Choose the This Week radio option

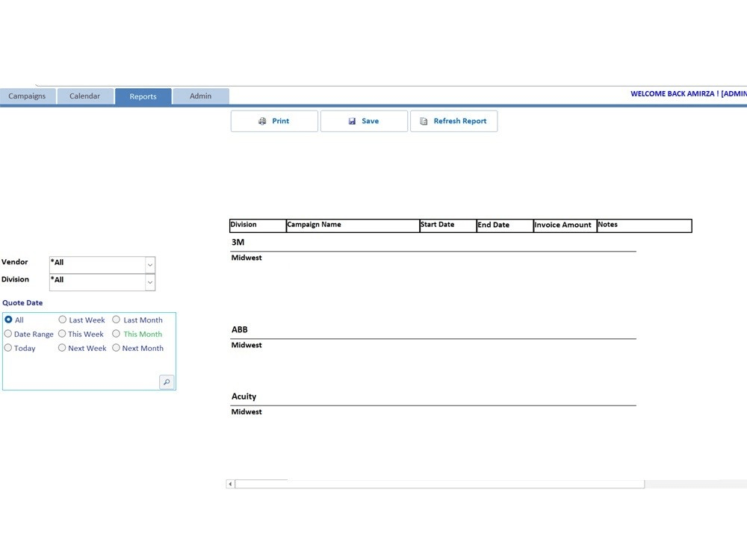[x=62, y=334]
